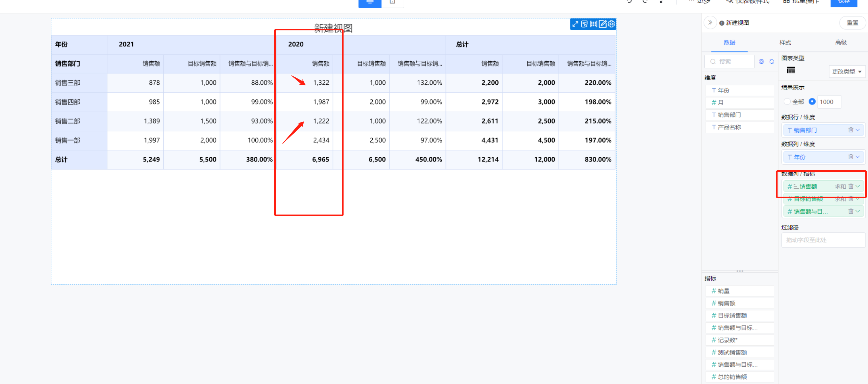
Task: Delete 销售部门 from data rows
Action: click(850, 130)
